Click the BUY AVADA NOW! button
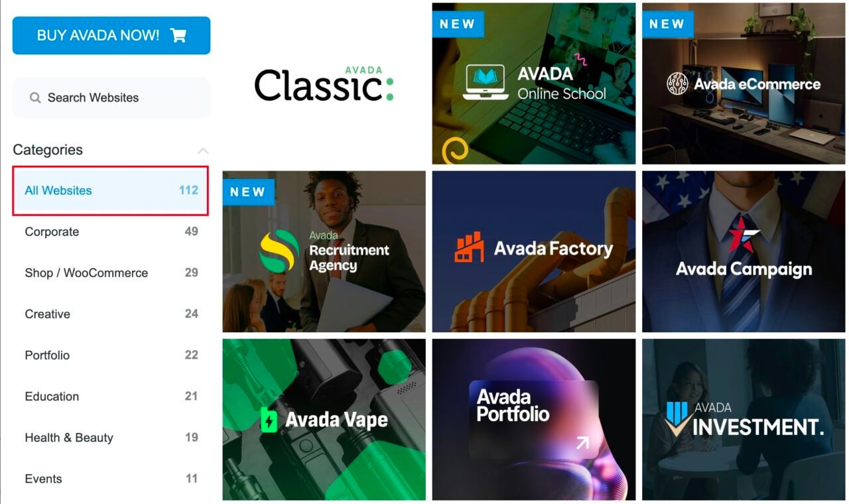The width and height of the screenshot is (849, 504). click(111, 35)
